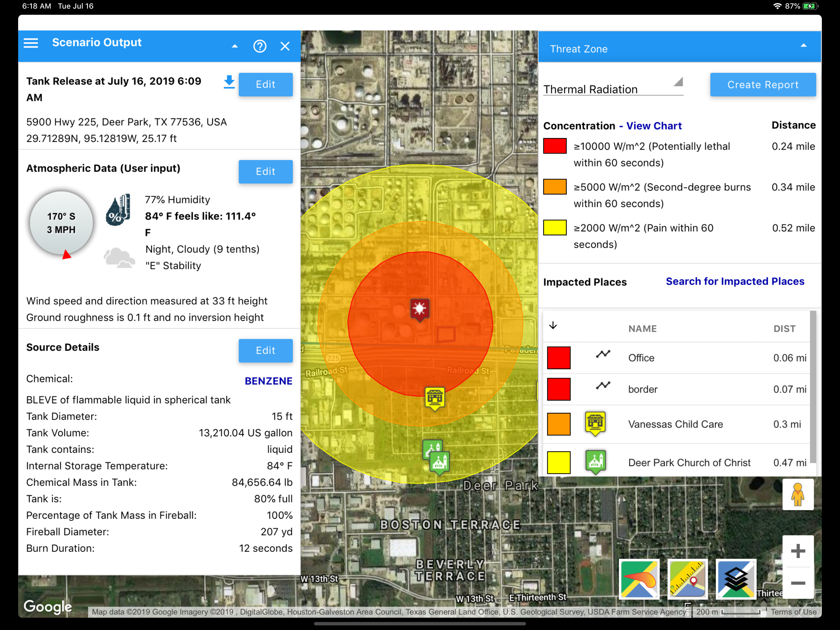Click the Vanessas Child Care school icon in list
The image size is (840, 630).
click(596, 424)
